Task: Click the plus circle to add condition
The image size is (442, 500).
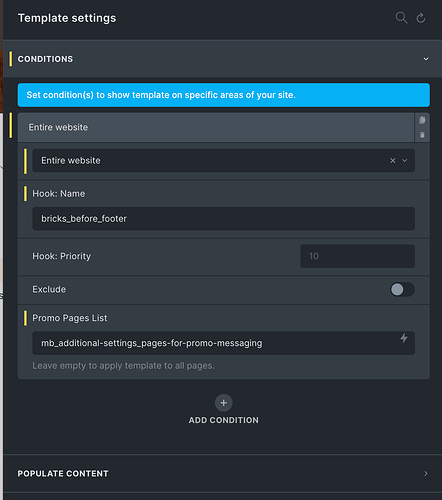Action: click(x=223, y=403)
